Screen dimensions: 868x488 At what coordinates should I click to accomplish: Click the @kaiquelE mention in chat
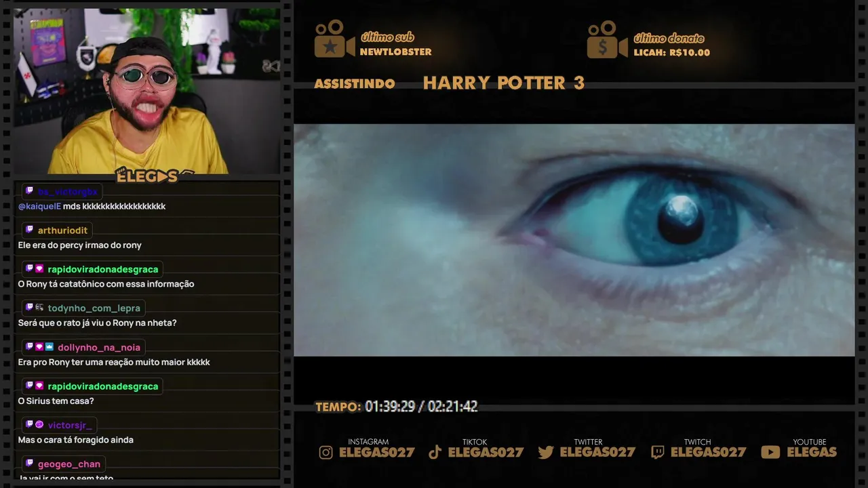pos(39,206)
